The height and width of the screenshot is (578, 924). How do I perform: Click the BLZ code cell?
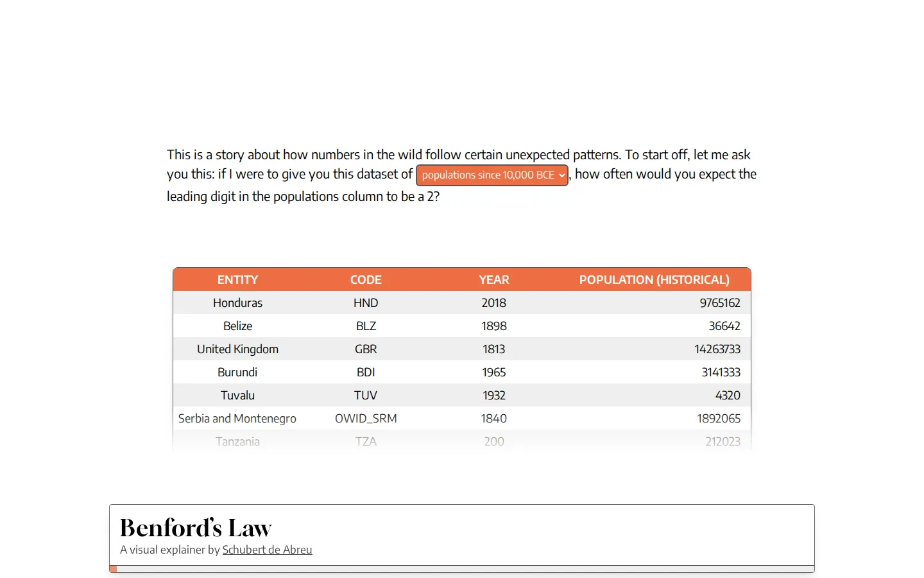point(366,326)
